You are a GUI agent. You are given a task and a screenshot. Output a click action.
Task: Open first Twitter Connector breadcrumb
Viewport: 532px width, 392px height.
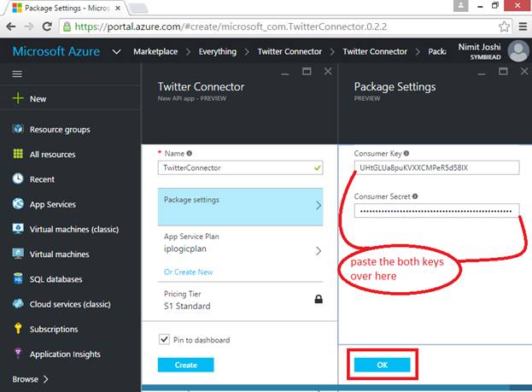289,51
